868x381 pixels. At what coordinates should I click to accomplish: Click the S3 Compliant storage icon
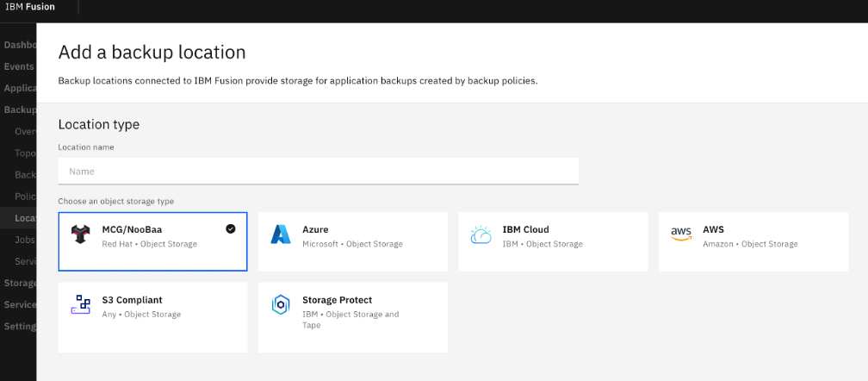(81, 304)
